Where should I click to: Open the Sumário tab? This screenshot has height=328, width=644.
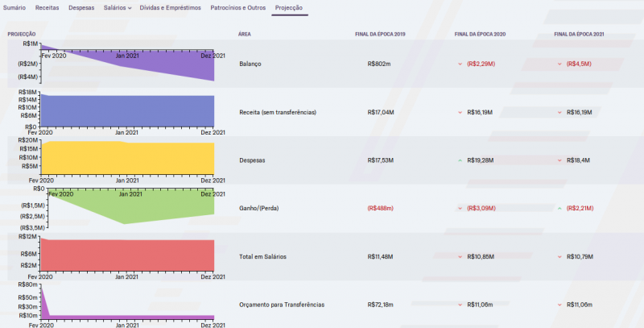(x=18, y=6)
